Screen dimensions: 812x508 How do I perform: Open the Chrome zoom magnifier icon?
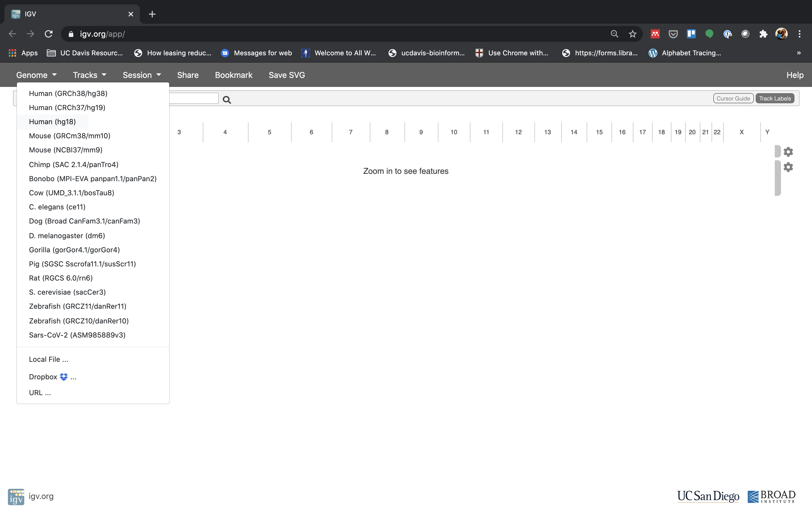coord(614,34)
